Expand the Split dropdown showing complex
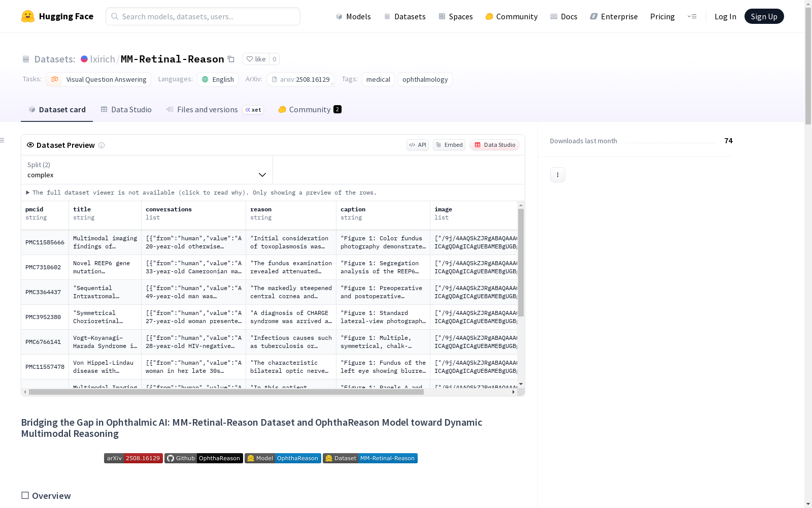812x508 pixels. 147,170
